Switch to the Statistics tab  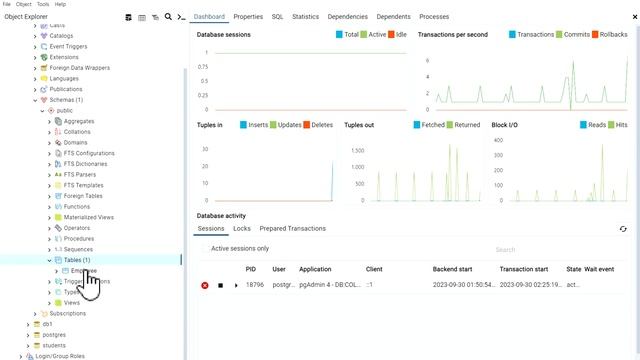[x=305, y=17]
